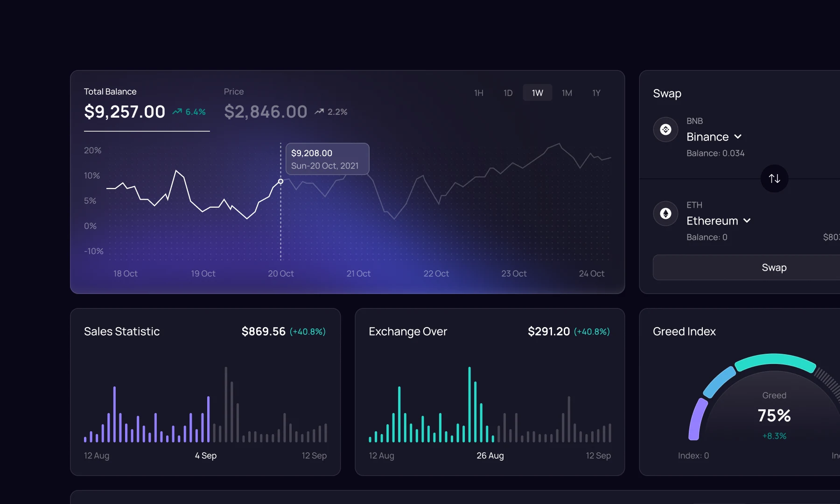Screen dimensions: 840x504
Task: Click the Ethereum coin icon
Action: (x=665, y=213)
